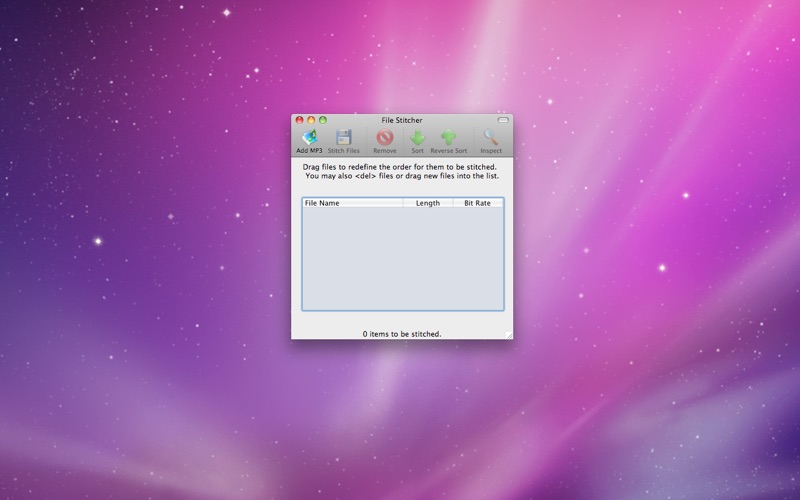The image size is (800, 500).
Task: Click the '0 items to be stitched.' status text
Action: point(402,334)
